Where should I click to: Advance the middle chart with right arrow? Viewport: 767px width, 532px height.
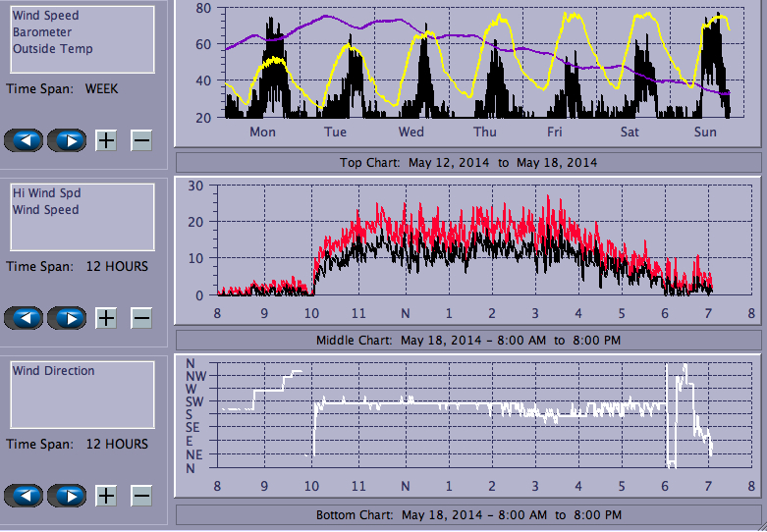(x=67, y=318)
